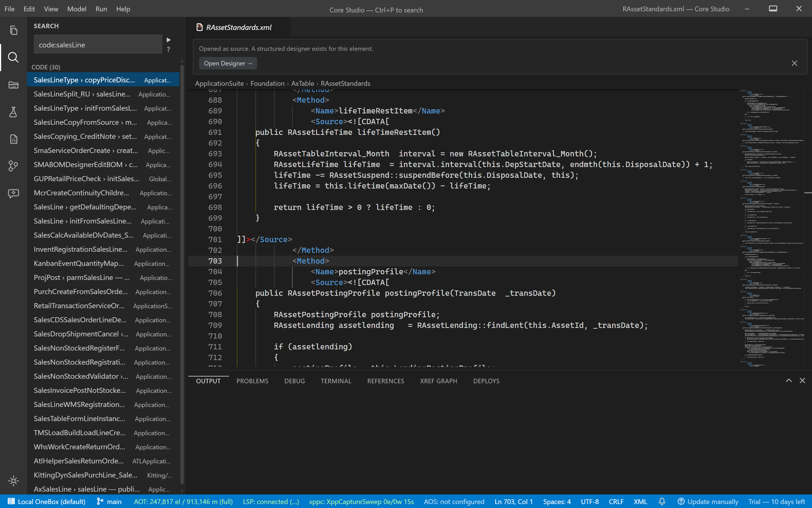The width and height of the screenshot is (812, 508).
Task: Click AxTable in the breadcrumb
Action: point(303,83)
